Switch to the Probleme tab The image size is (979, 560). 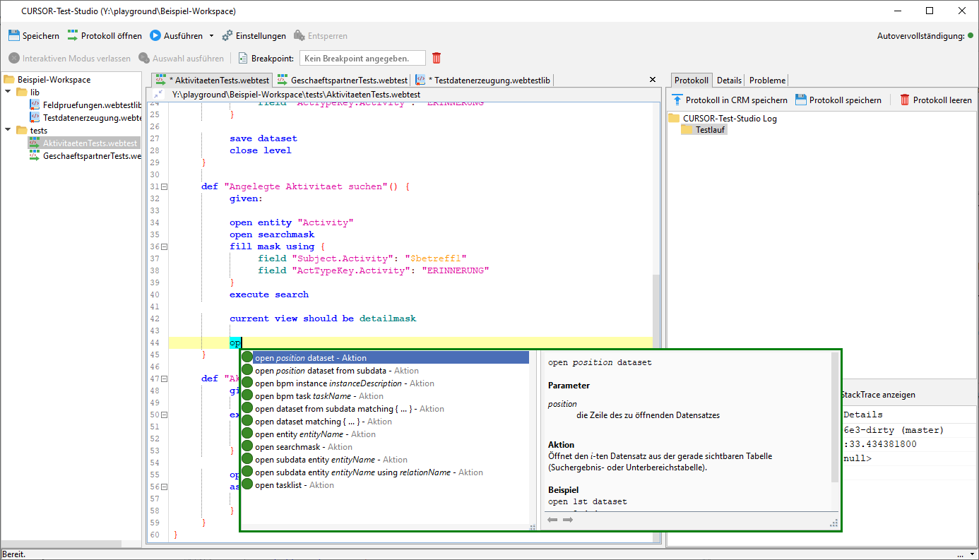tap(767, 81)
